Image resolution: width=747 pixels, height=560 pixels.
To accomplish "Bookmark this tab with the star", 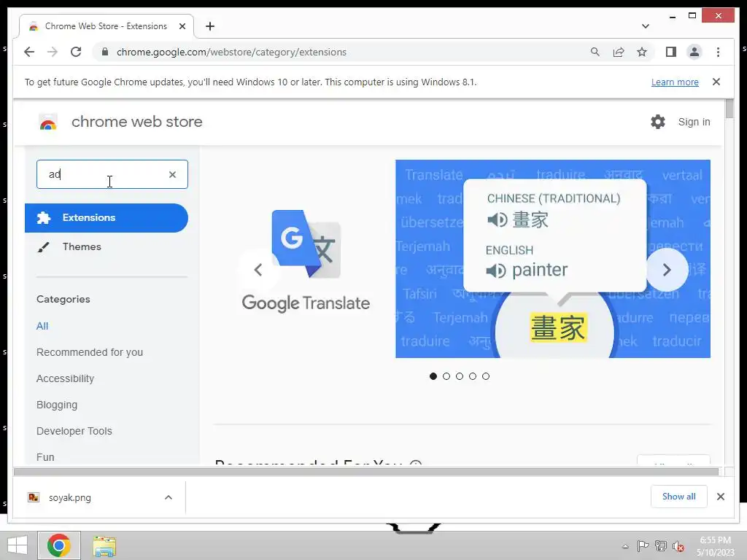I will point(642,52).
